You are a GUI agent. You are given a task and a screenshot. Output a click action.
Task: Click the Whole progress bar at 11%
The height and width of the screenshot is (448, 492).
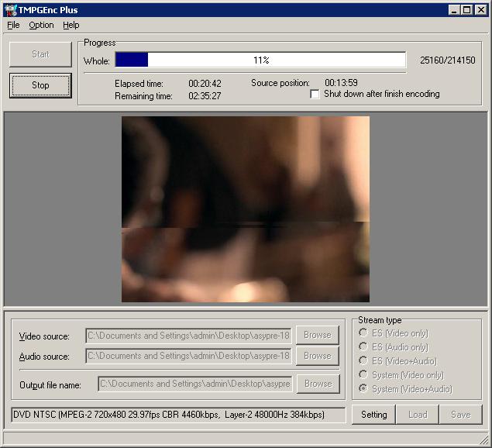click(260, 60)
